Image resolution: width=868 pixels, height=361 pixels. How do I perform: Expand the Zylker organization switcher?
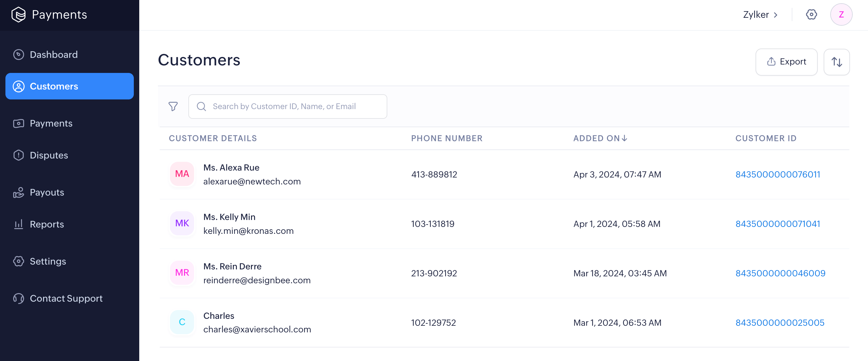(x=760, y=14)
